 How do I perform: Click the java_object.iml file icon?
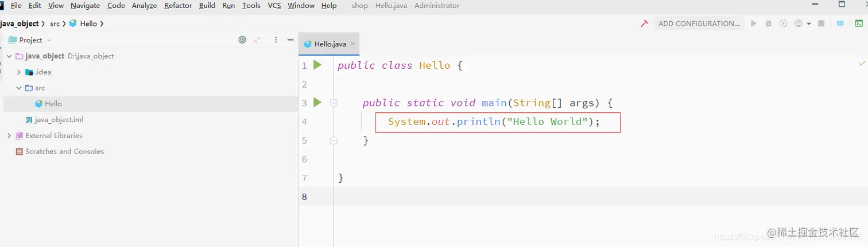tap(29, 120)
